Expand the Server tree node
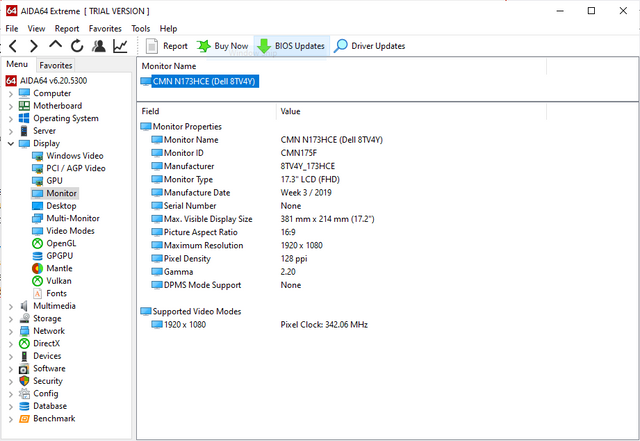This screenshot has width=640, height=441. pyautogui.click(x=11, y=131)
